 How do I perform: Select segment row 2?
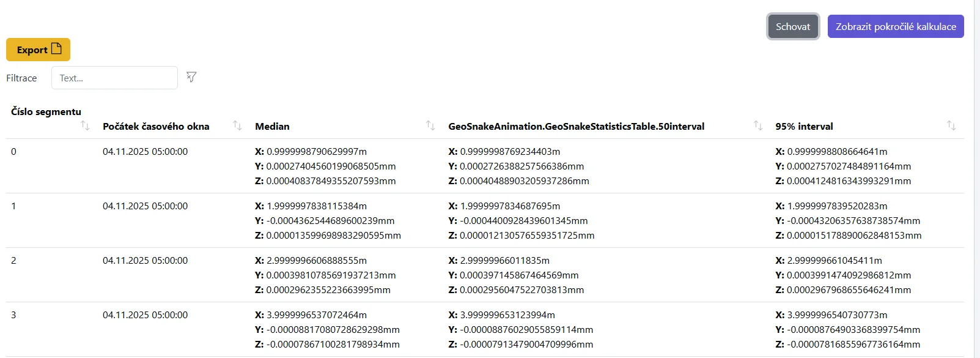[x=13, y=261]
